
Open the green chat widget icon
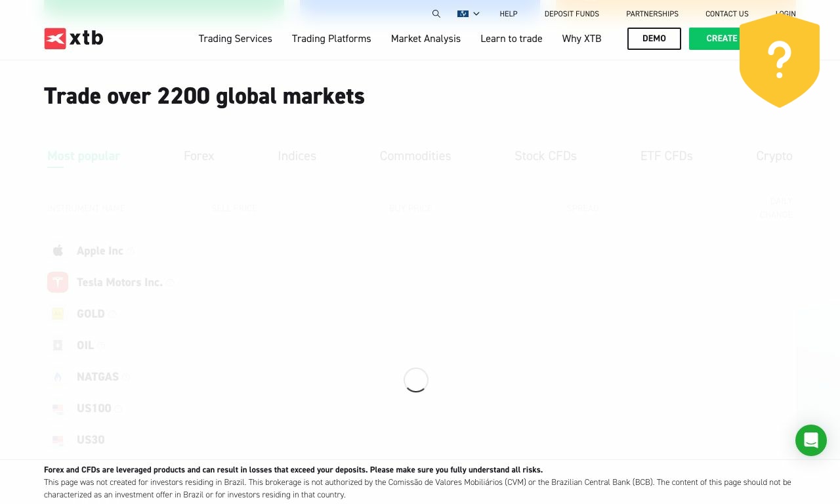tap(811, 440)
